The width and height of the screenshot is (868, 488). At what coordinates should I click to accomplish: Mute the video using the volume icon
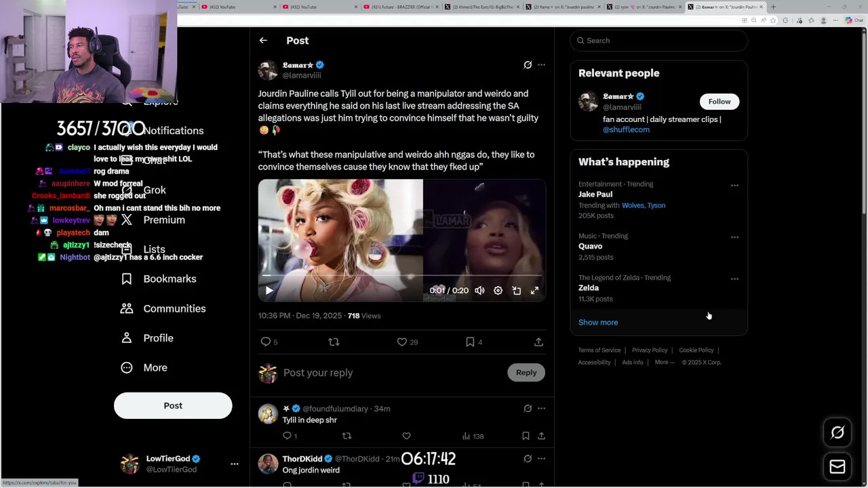pyautogui.click(x=479, y=291)
